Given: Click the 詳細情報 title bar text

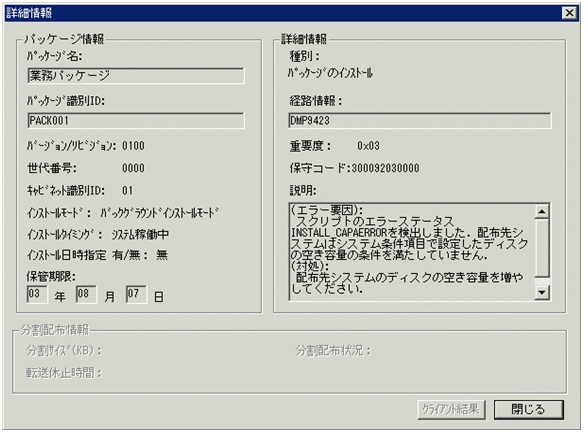Looking at the screenshot, I should [x=29, y=13].
